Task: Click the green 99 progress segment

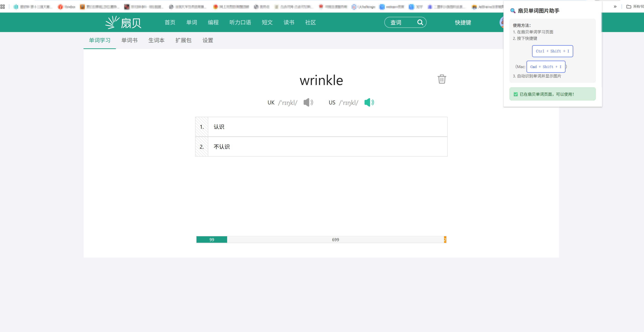Action: point(211,240)
